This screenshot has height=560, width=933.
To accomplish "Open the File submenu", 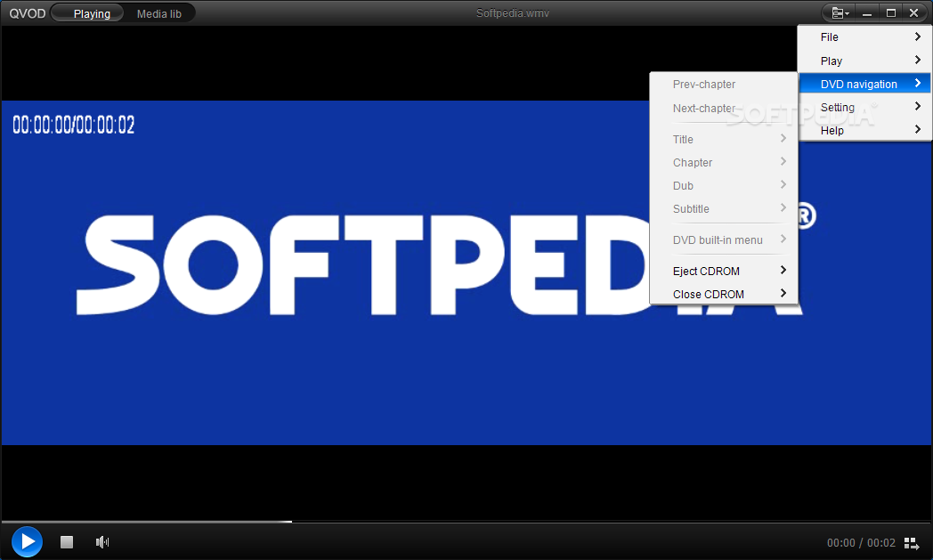I will [864, 37].
